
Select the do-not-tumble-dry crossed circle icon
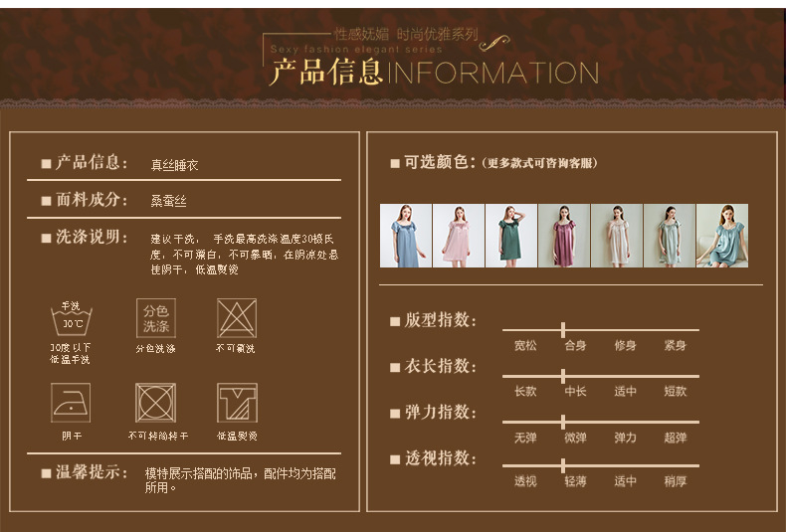[155, 403]
